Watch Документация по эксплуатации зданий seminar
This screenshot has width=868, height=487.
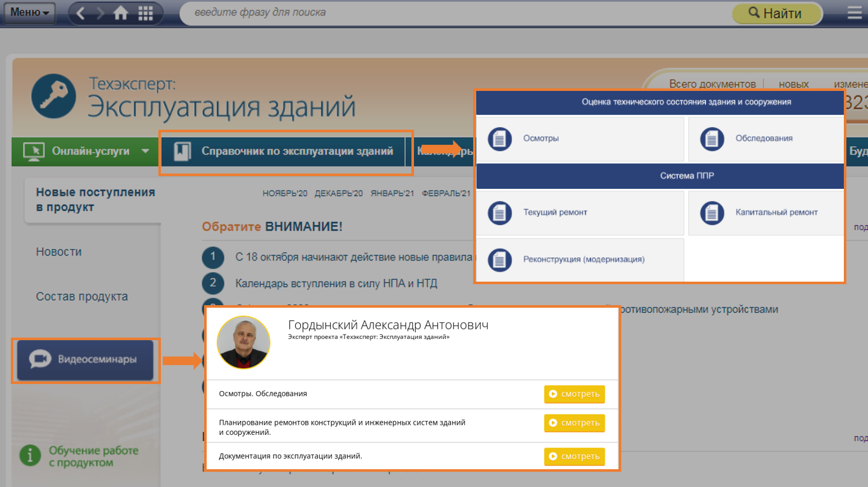click(x=574, y=456)
